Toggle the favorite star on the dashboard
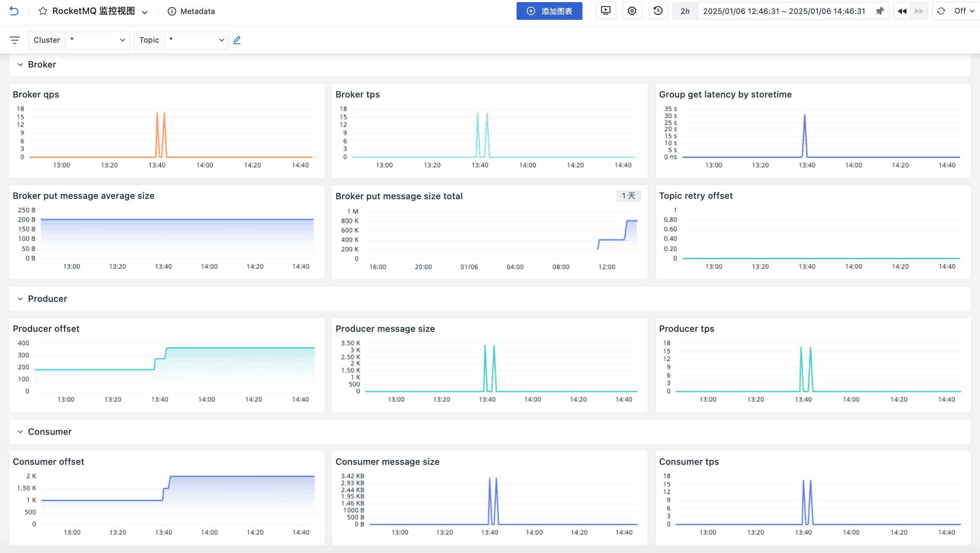980x553 pixels. [42, 11]
